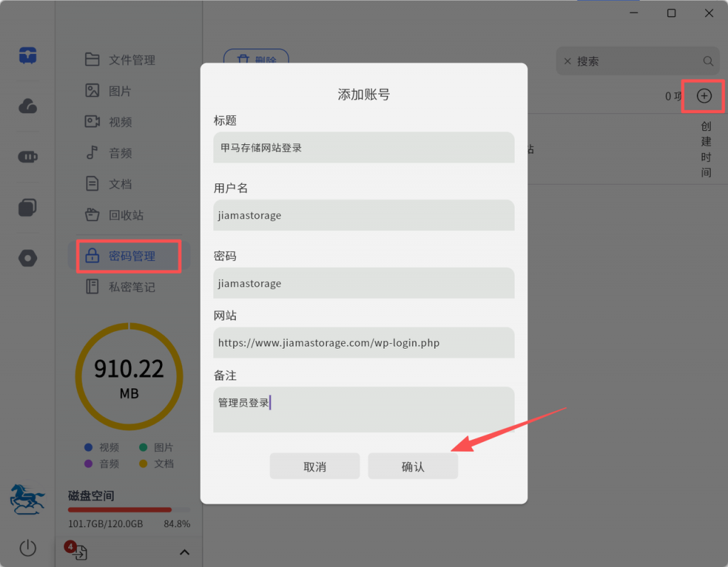Click the safe box icon in left rail

coord(28,55)
